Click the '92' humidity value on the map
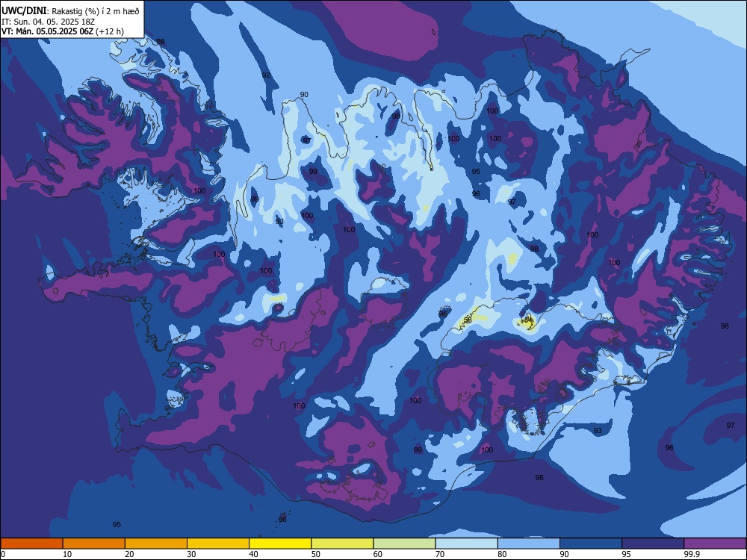This screenshot has height=560, width=747. 266,75
